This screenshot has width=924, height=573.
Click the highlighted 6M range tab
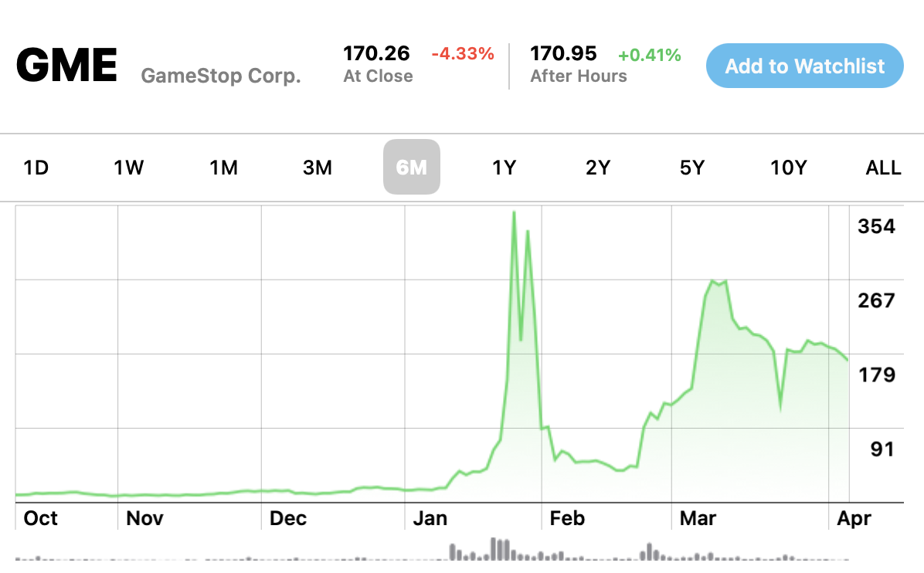pyautogui.click(x=412, y=168)
